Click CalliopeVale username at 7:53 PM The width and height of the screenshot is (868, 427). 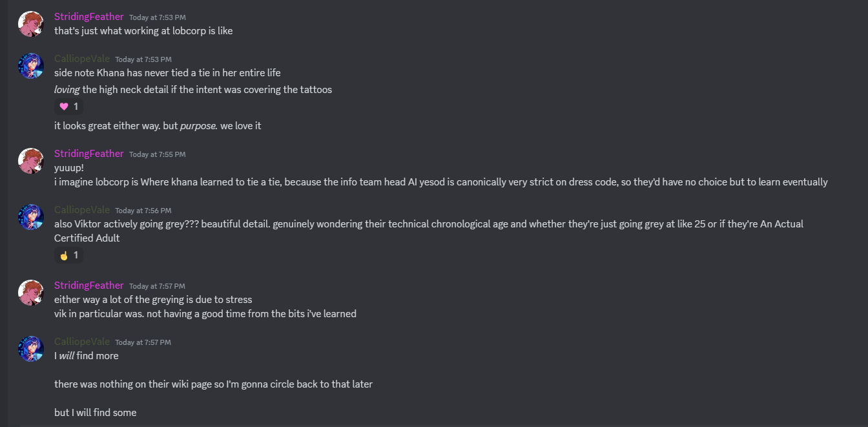click(82, 59)
